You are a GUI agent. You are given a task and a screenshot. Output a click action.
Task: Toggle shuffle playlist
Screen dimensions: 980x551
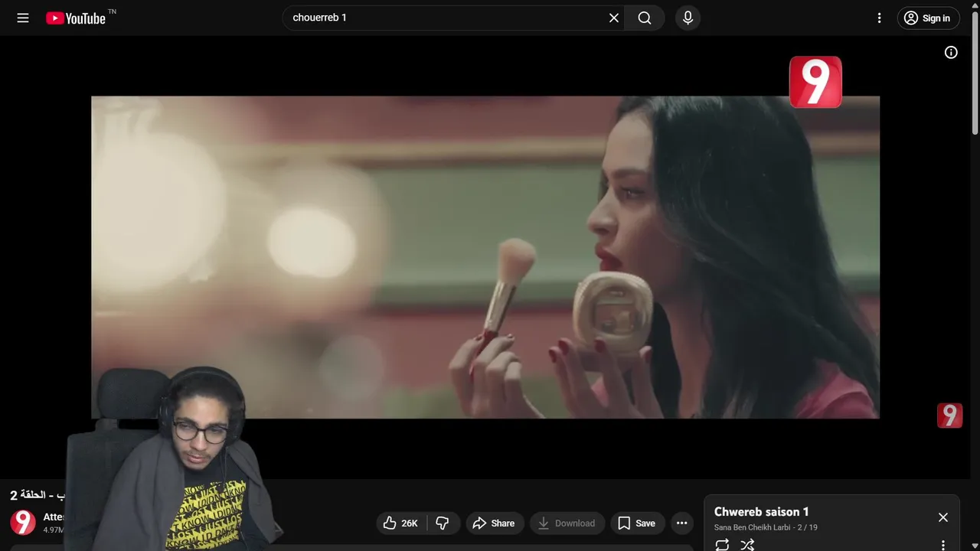pos(747,545)
